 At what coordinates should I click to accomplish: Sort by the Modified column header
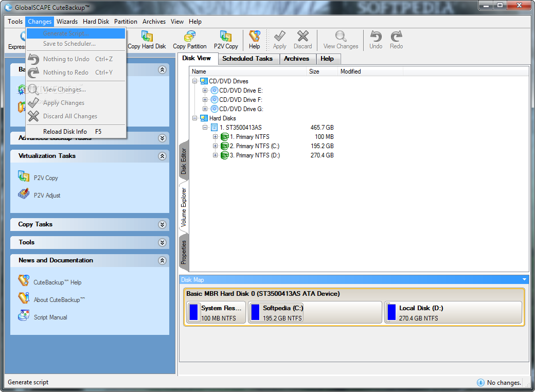[370, 72]
